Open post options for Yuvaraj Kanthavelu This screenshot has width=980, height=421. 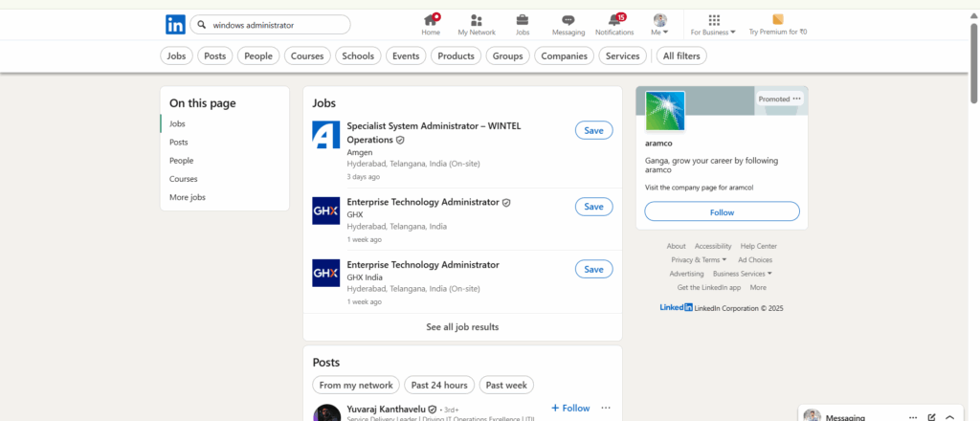click(606, 408)
